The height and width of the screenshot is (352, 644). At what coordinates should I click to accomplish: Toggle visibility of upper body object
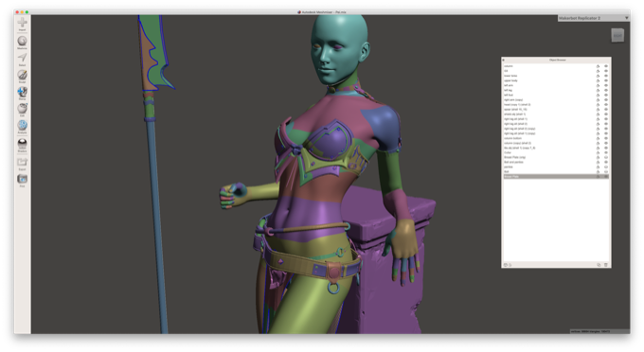[x=606, y=80]
